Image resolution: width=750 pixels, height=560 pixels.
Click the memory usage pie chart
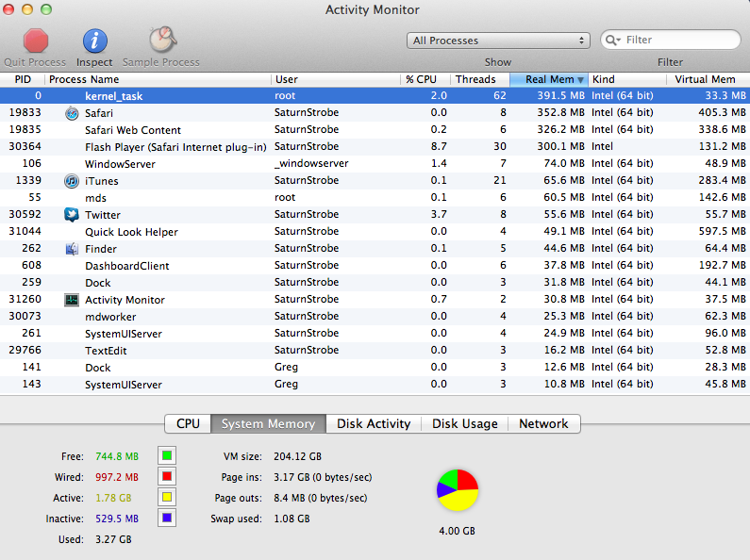point(458,489)
